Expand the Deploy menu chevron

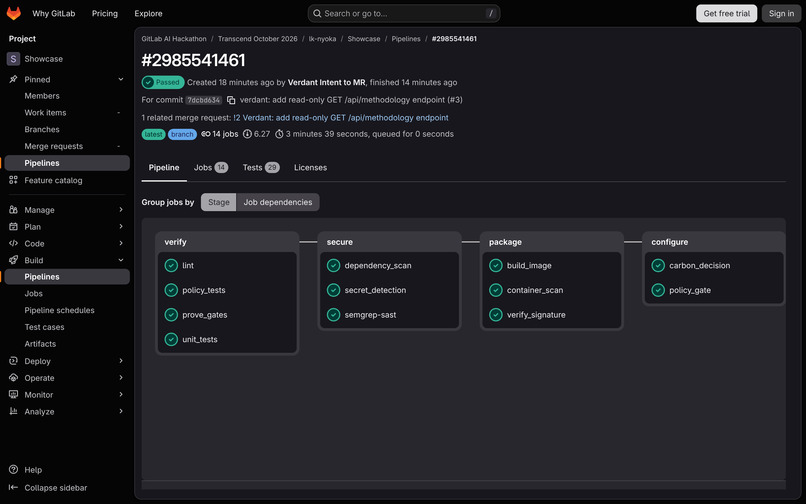pyautogui.click(x=121, y=361)
